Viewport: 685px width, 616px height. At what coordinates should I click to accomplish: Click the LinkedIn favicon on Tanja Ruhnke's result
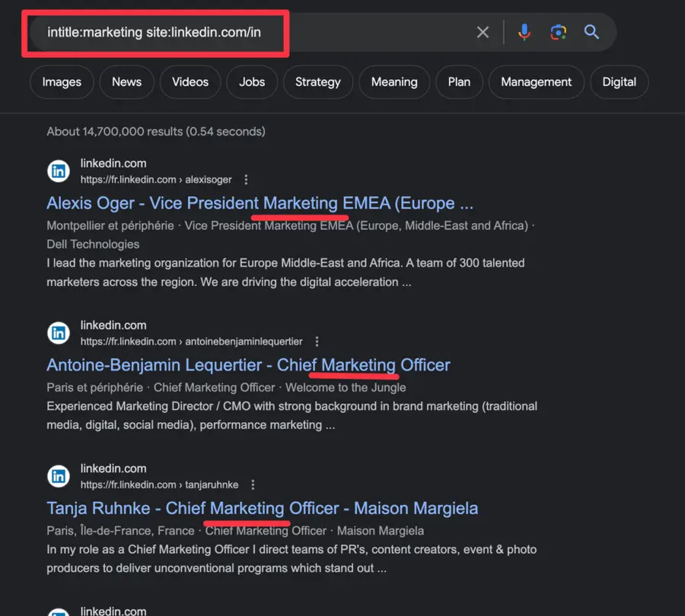(59, 476)
